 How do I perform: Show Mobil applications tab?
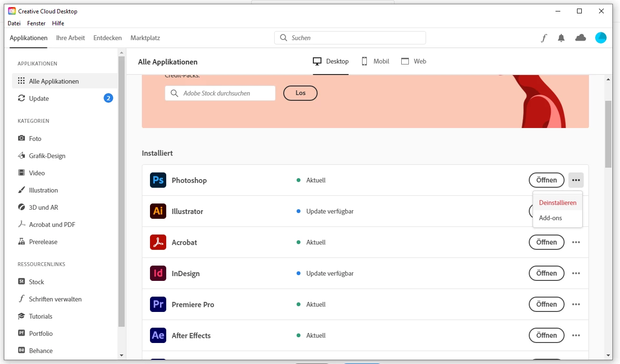tap(375, 62)
